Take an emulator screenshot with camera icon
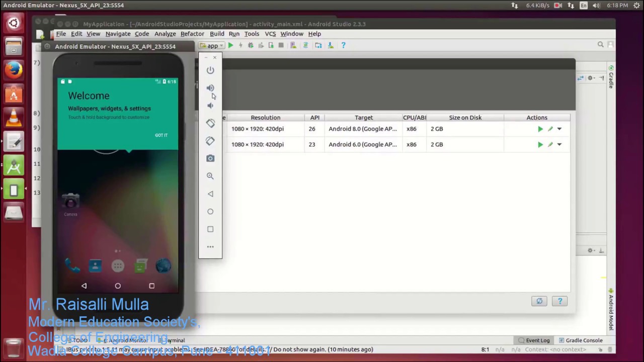The width and height of the screenshot is (644, 362). tap(210, 158)
